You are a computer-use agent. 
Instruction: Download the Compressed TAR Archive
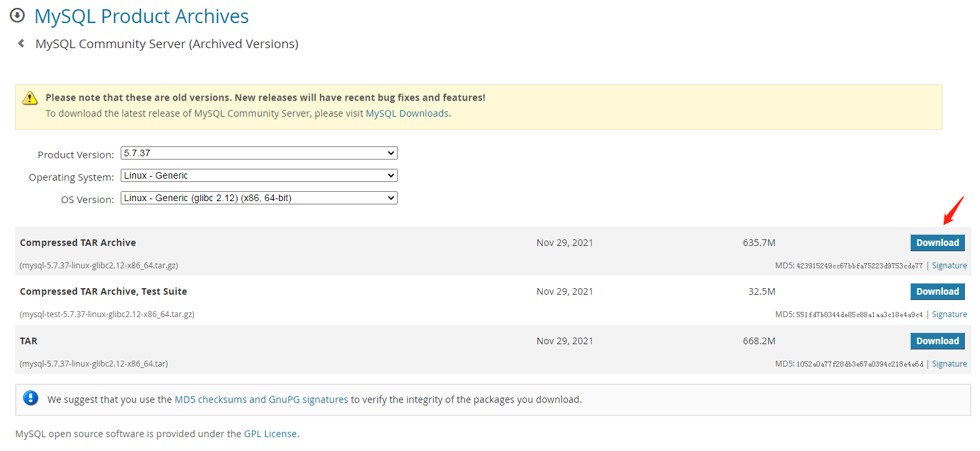click(937, 243)
